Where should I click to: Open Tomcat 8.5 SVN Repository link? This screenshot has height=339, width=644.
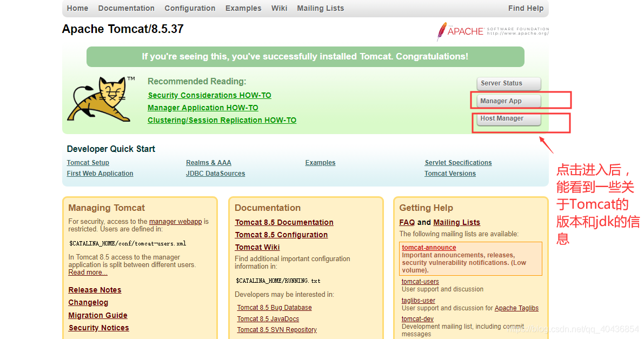pyautogui.click(x=277, y=330)
